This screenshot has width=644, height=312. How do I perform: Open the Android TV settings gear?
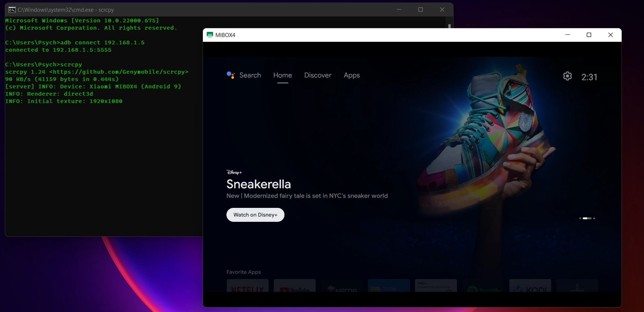pos(567,76)
